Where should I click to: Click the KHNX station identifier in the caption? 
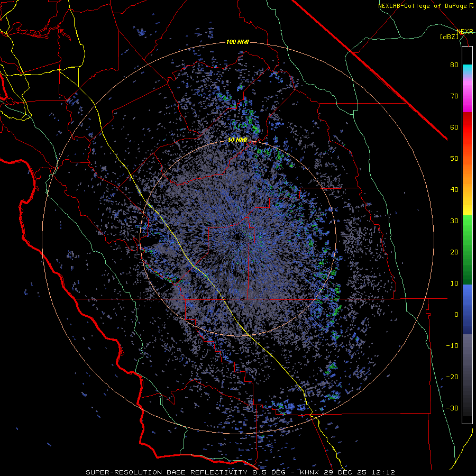(310, 472)
